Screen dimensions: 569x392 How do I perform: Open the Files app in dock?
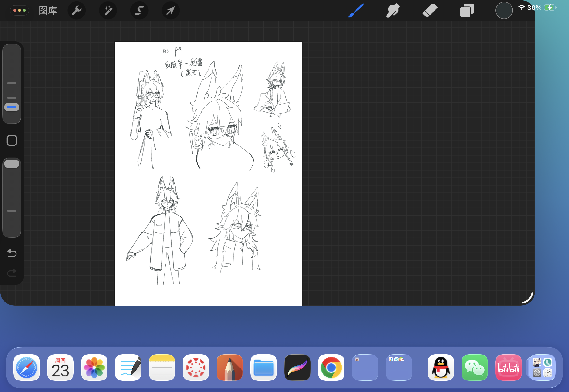[264, 367]
